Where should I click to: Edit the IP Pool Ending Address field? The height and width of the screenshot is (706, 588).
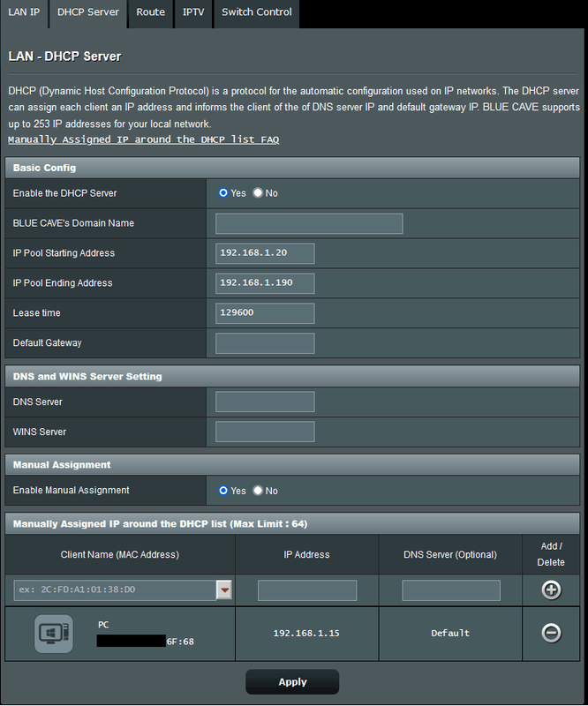265,283
